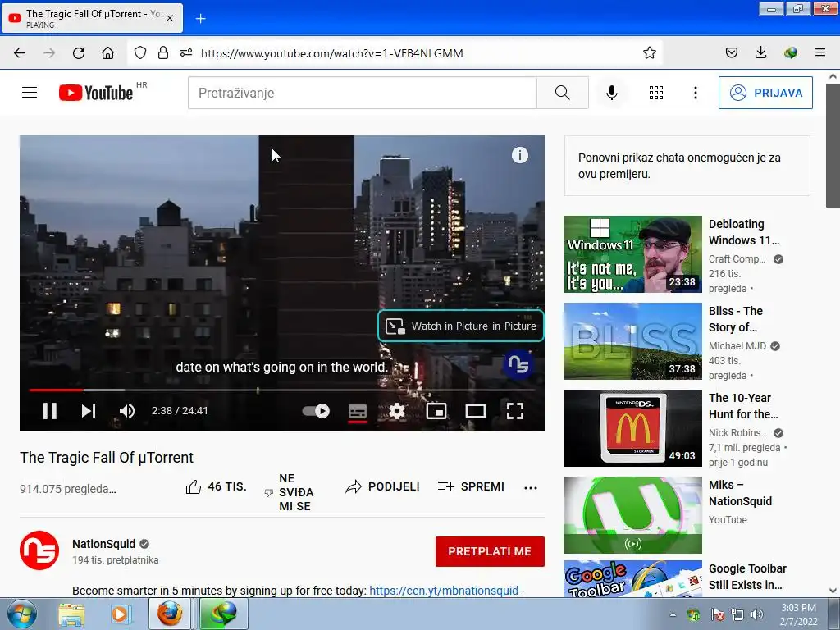Enter fullscreen mode

(515, 411)
